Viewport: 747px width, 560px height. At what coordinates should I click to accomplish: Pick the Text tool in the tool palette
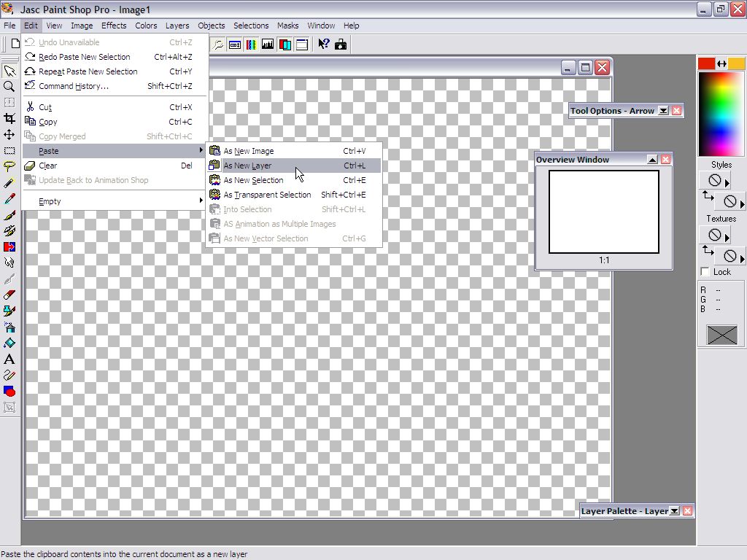click(x=9, y=359)
